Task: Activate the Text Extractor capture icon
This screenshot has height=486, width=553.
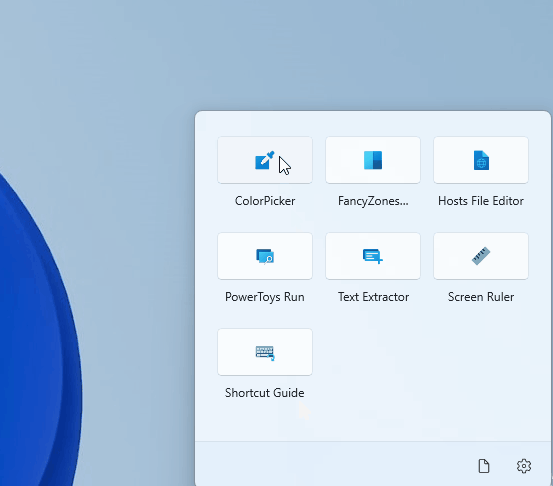Action: (x=373, y=256)
